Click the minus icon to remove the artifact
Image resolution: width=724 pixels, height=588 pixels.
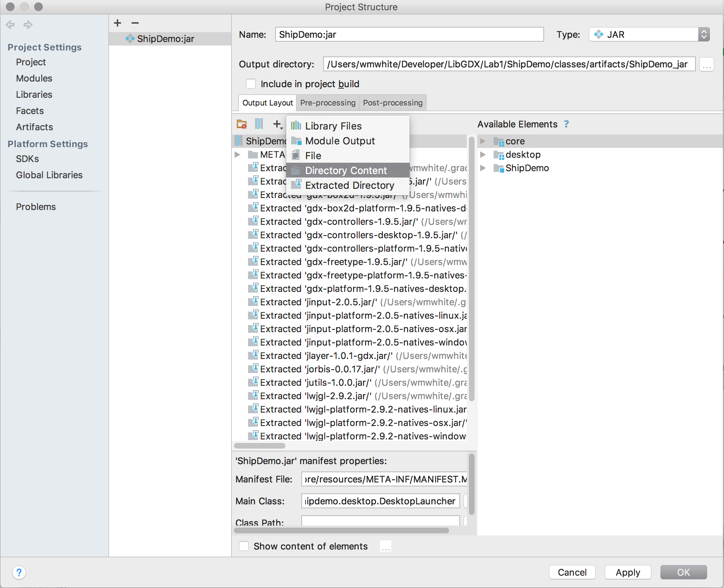pos(135,23)
